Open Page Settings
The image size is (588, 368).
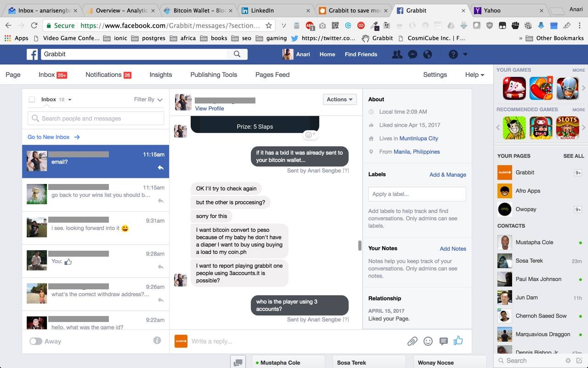(x=435, y=75)
